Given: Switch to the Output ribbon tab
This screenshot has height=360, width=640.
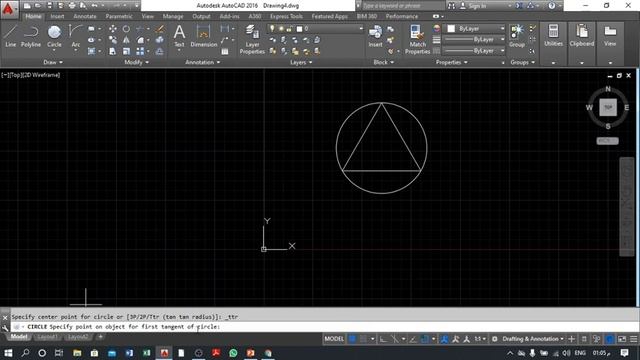Looking at the screenshot, I should tap(201, 16).
